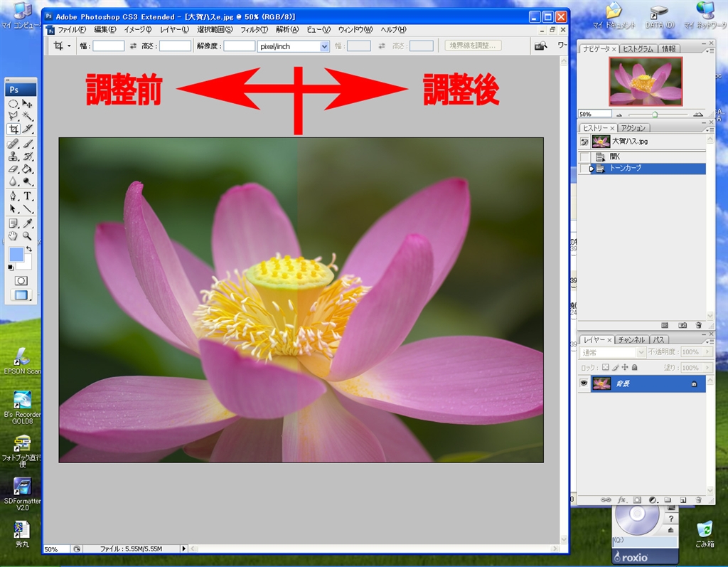Open イメージ(I) menu
Image resolution: width=728 pixels, height=567 pixels.
pos(138,29)
